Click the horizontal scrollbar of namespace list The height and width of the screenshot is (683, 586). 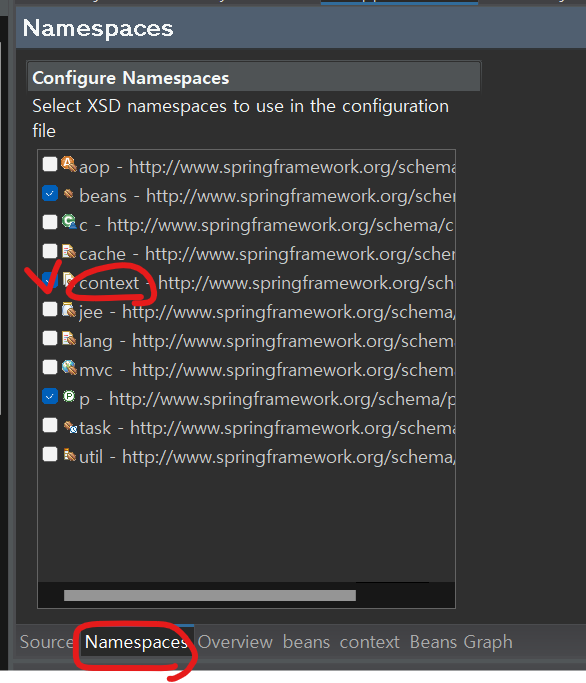[210, 595]
